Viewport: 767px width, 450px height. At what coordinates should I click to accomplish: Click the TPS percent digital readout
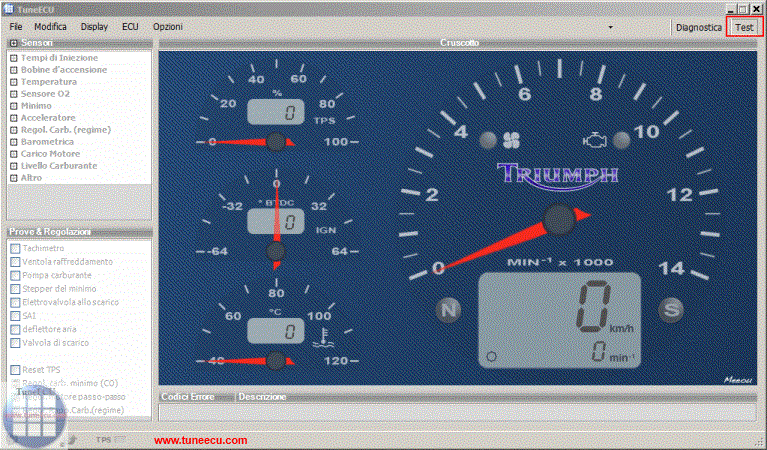pos(276,112)
